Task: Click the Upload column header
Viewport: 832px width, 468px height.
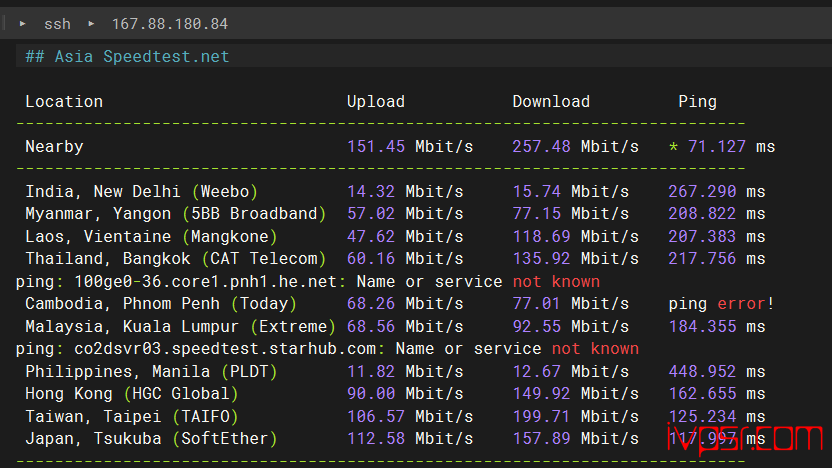Action: 376,101
